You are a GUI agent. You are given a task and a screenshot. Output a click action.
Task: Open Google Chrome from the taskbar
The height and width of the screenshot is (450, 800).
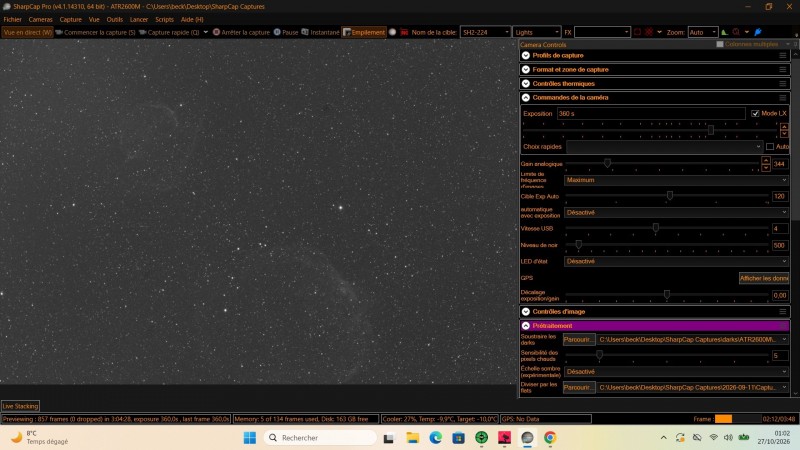coord(549,438)
